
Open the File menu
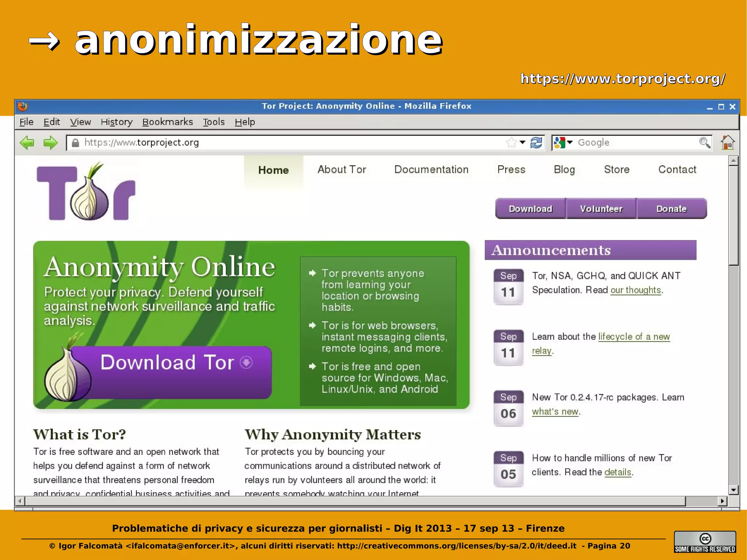(x=26, y=122)
